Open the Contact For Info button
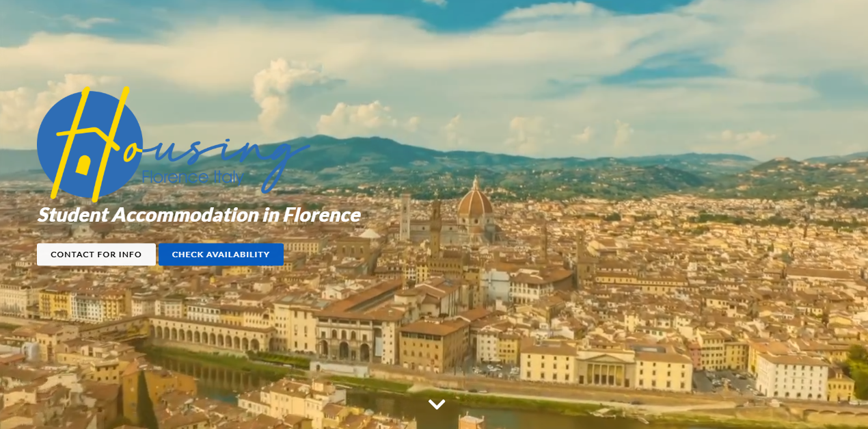This screenshot has height=429, width=868. (96, 255)
